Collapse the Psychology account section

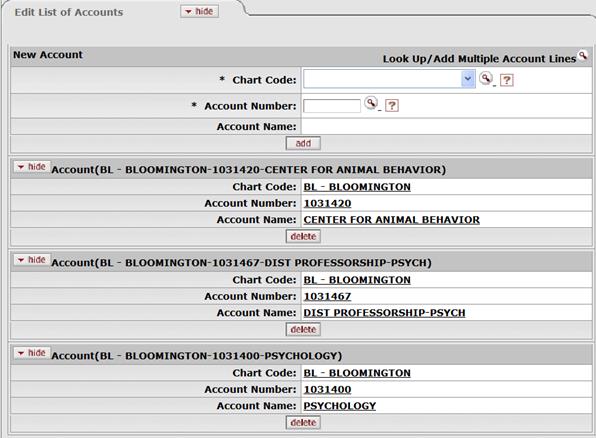pyautogui.click(x=32, y=353)
